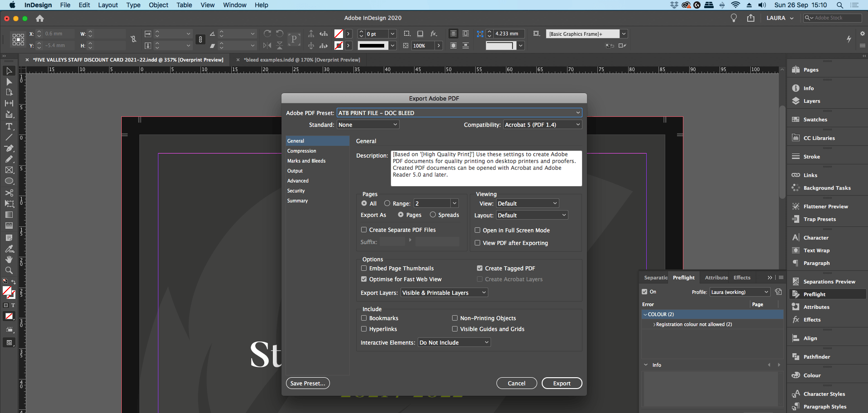Tick View PDF after Exporting
The height and width of the screenshot is (413, 868).
coord(477,243)
